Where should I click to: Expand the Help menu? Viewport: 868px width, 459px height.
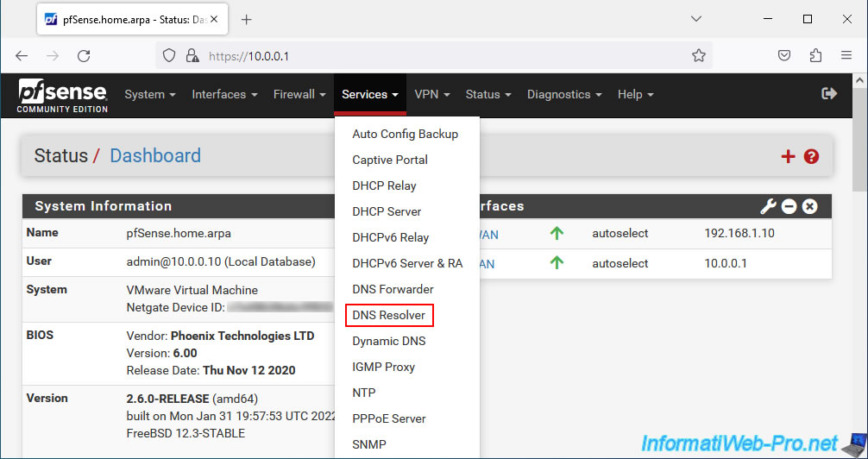coord(636,95)
